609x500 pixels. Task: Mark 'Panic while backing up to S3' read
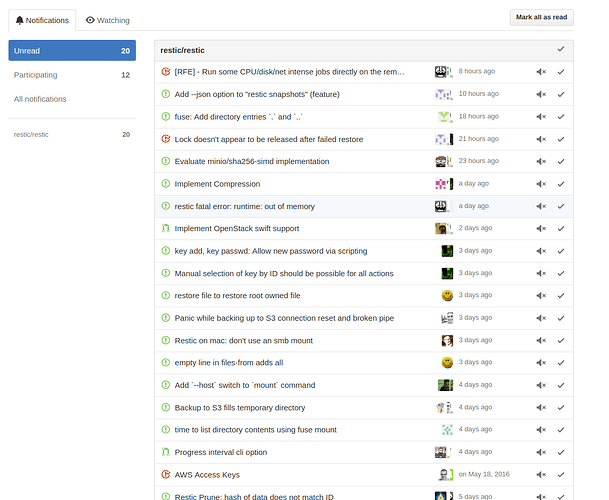point(561,318)
